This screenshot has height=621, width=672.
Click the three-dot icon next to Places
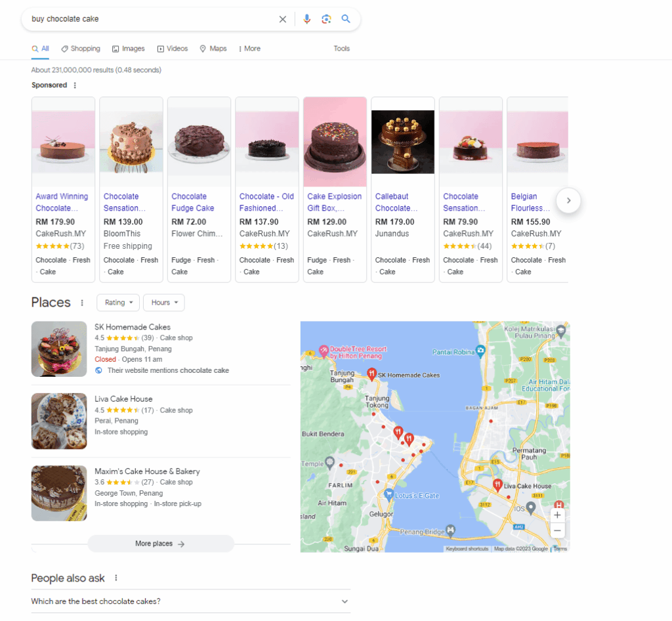pyautogui.click(x=81, y=303)
